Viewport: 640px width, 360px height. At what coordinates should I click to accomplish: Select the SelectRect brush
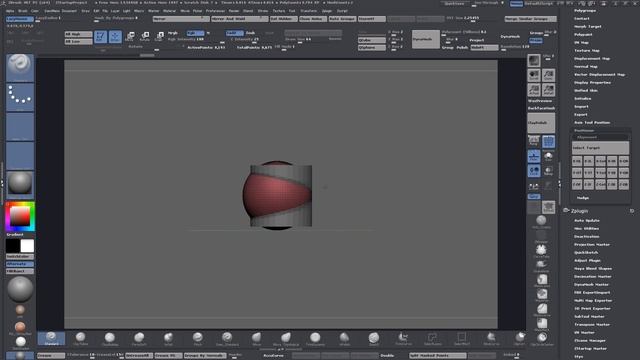click(462, 338)
